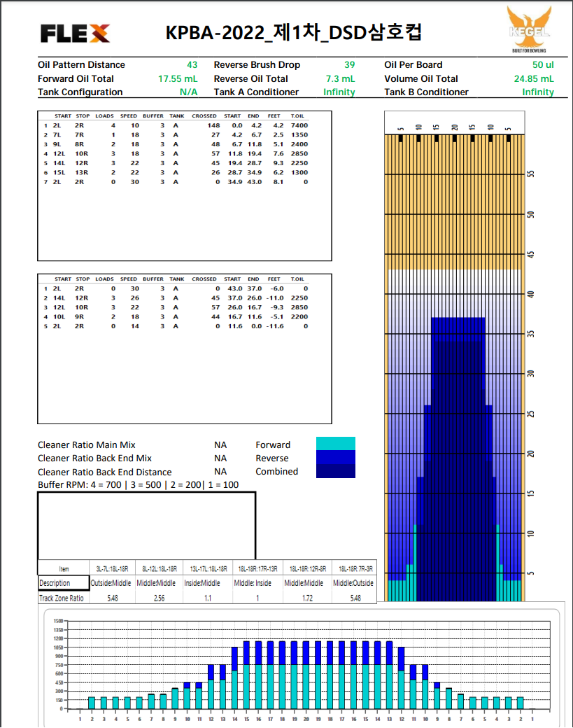Click the 8L-12L:18L-18R column header

159,568
